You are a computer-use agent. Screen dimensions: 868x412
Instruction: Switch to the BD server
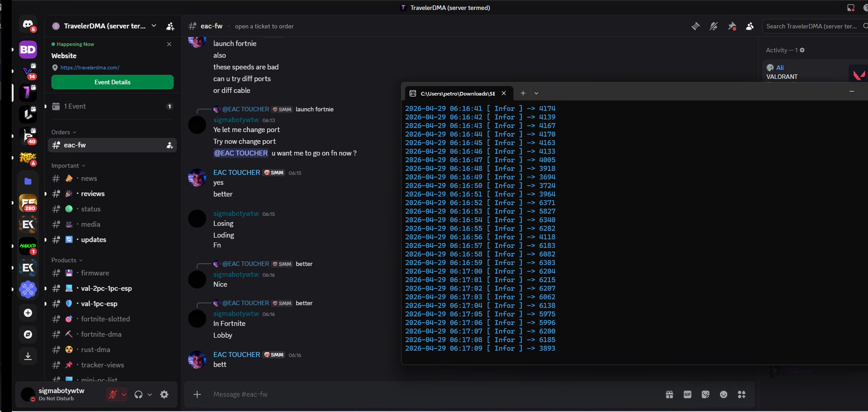[x=28, y=50]
